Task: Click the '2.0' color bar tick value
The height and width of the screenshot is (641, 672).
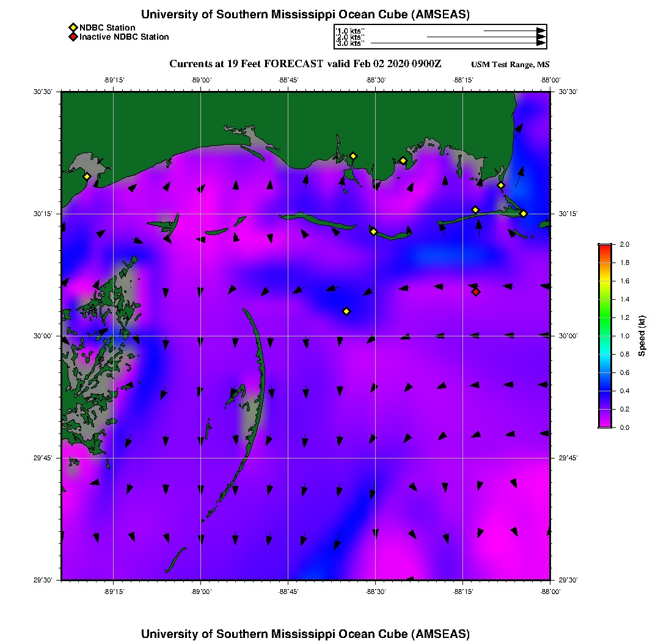Action: (624, 244)
